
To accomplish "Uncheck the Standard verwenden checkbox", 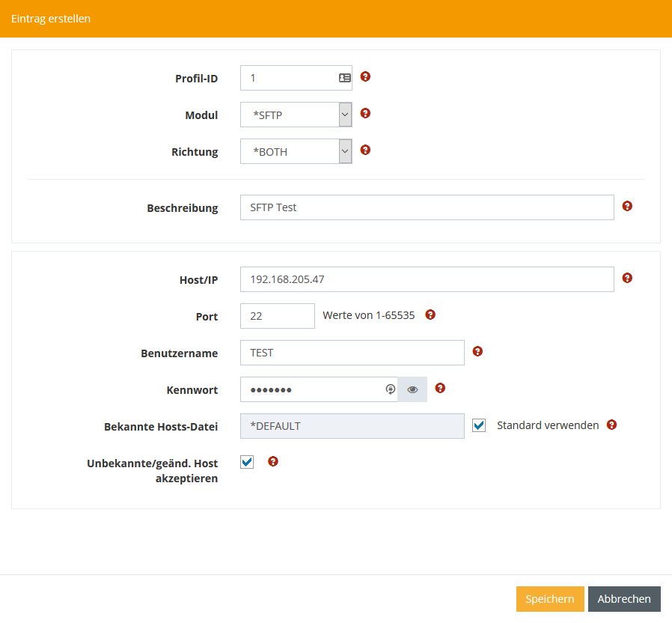I will pos(480,425).
